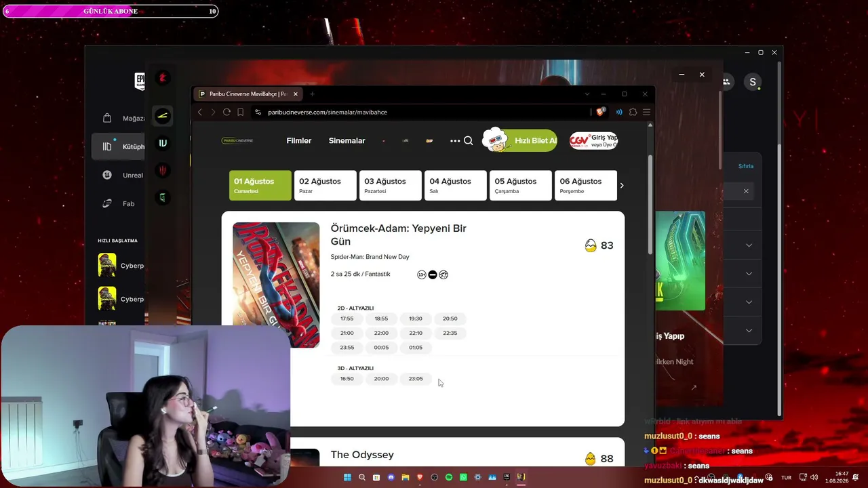Select the 06 Ağustos Perşembe date tab
Image resolution: width=868 pixels, height=488 pixels.
point(586,185)
